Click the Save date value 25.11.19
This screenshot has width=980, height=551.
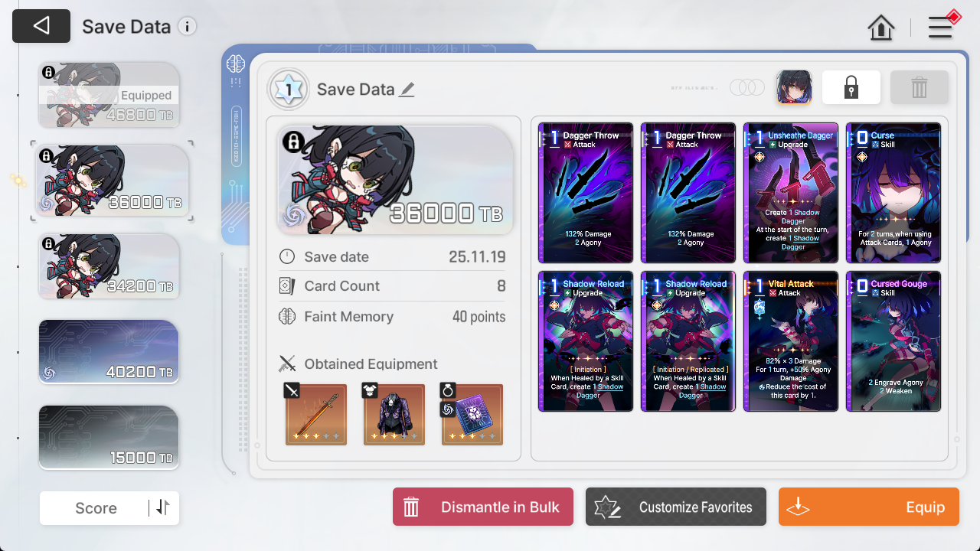tap(477, 257)
